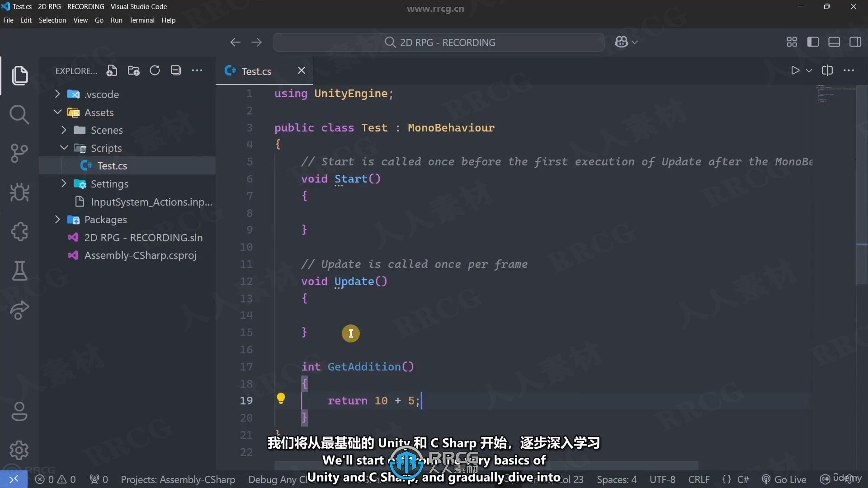Open the Run button dropdown arrow
The width and height of the screenshot is (868, 488).
point(809,70)
